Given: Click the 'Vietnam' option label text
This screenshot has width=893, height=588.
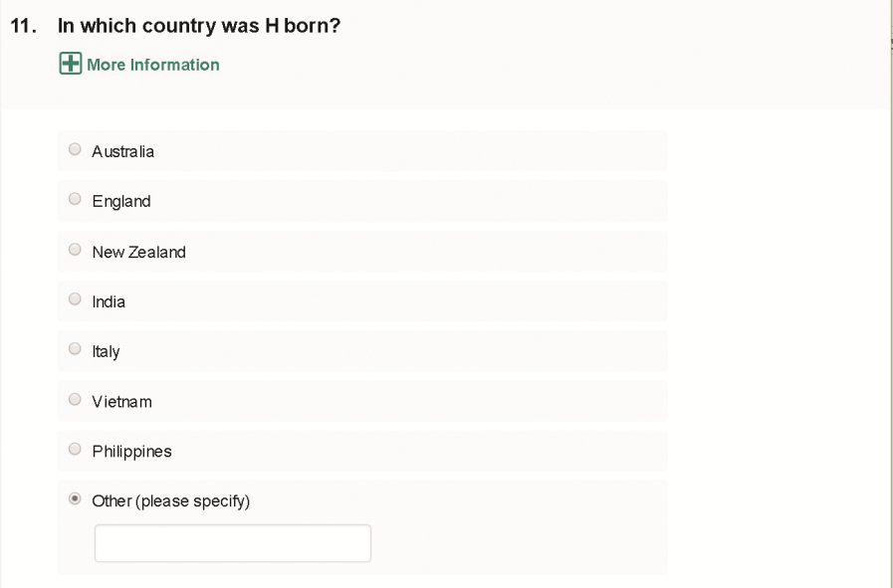Looking at the screenshot, I should (x=121, y=402).
